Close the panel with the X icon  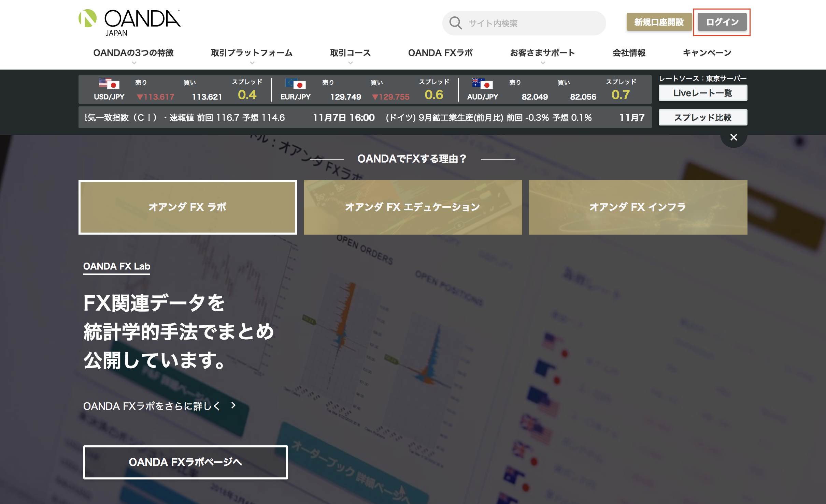click(x=734, y=137)
